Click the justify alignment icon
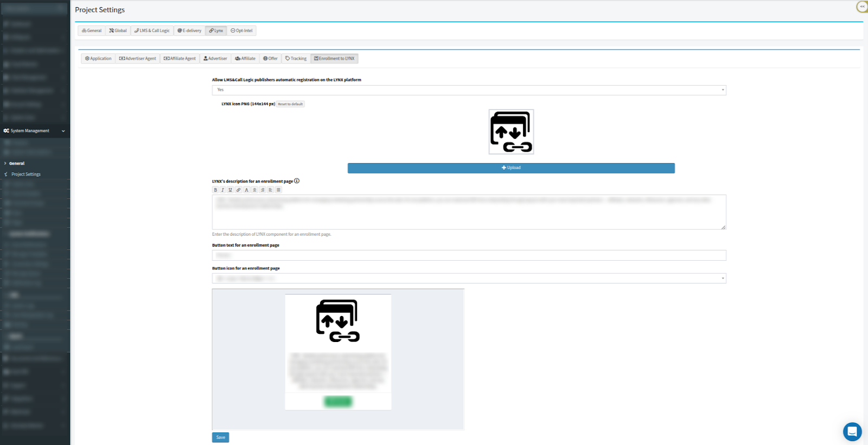Viewport: 868px width, 445px height. click(x=278, y=190)
